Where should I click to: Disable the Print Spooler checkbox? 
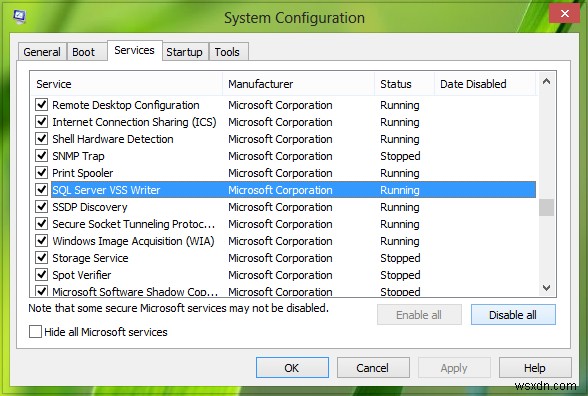tap(41, 172)
